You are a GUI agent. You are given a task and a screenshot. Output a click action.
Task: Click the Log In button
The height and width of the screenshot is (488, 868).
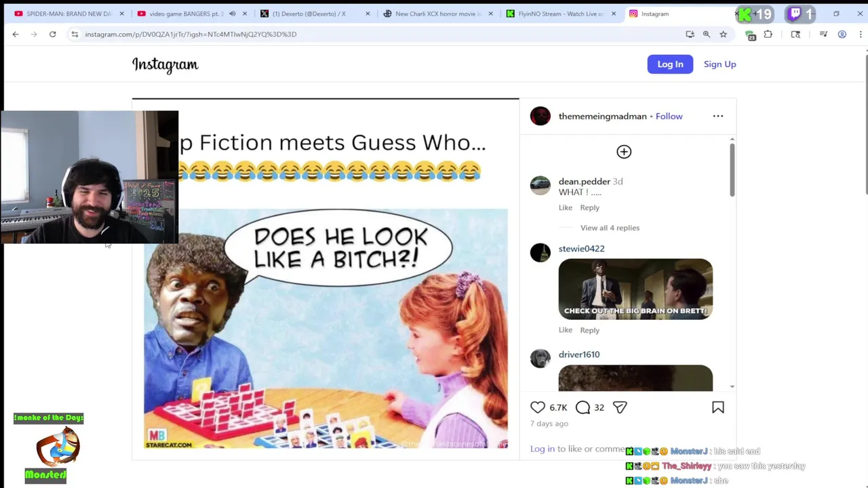point(670,64)
